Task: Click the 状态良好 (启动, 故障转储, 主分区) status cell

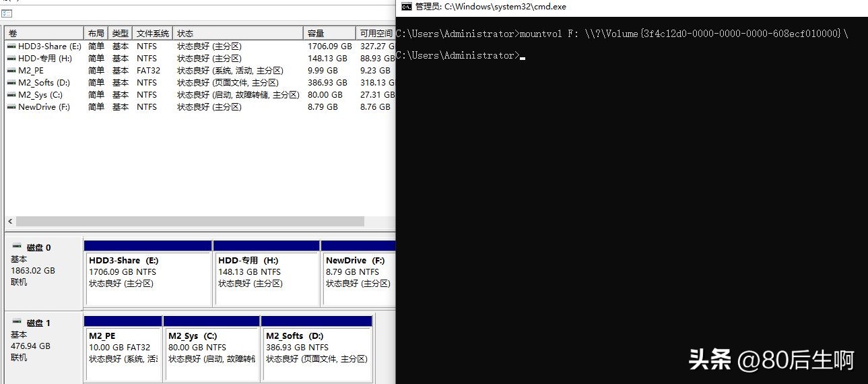Action: [238, 95]
